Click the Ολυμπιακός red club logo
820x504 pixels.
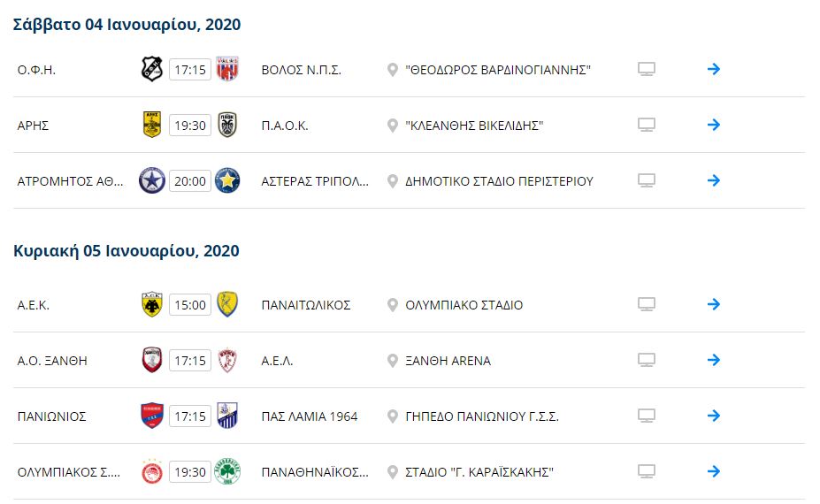(x=152, y=471)
